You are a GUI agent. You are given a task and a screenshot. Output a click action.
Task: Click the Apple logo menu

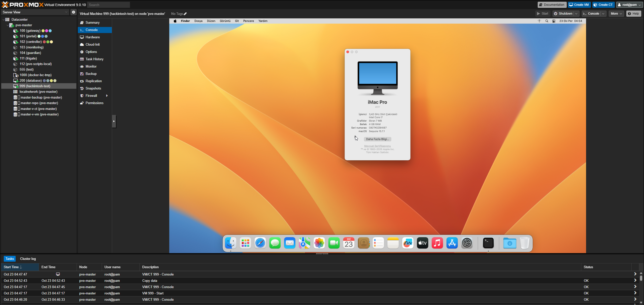pyautogui.click(x=175, y=21)
